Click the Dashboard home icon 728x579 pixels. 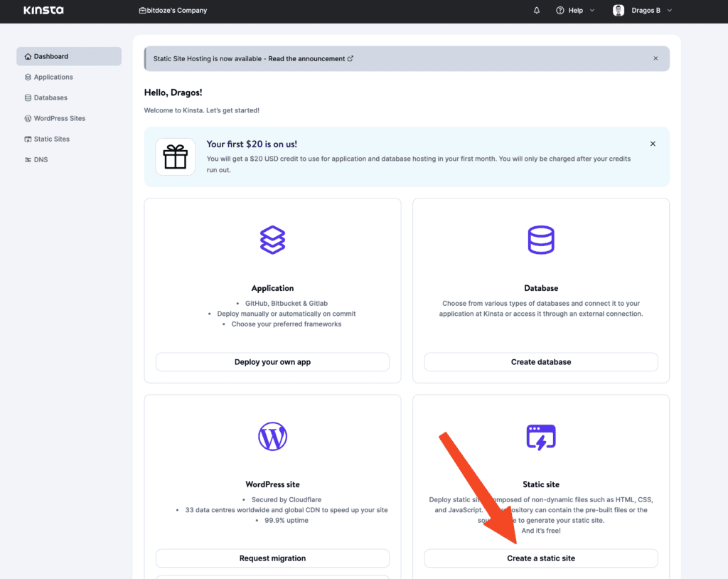click(x=28, y=56)
